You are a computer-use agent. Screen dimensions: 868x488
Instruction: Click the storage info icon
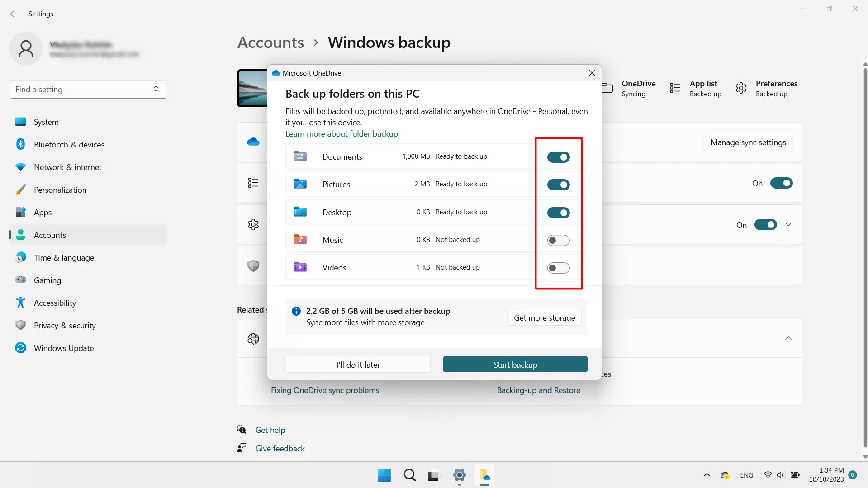(x=296, y=311)
